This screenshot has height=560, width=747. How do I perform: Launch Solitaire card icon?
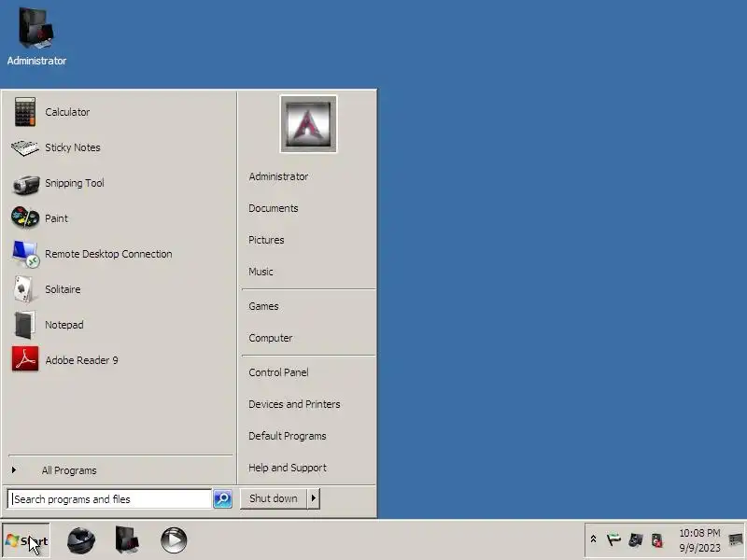tap(24, 289)
